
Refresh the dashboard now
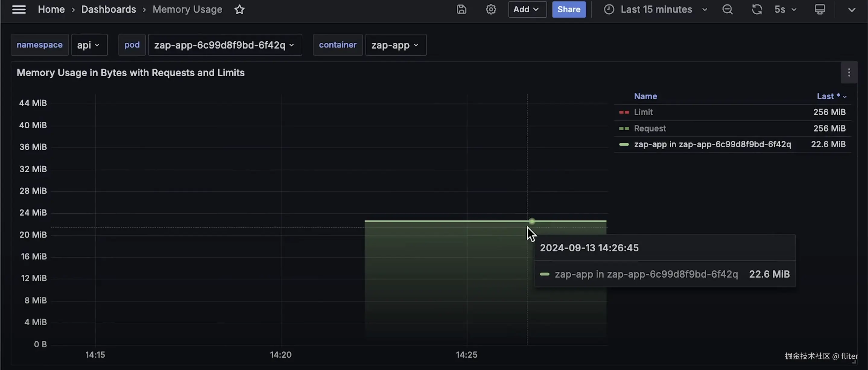756,9
